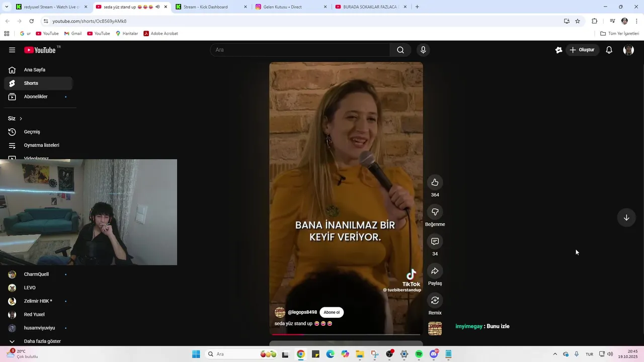Open a new browser tab
Image resolution: width=644 pixels, height=362 pixels.
click(x=417, y=7)
